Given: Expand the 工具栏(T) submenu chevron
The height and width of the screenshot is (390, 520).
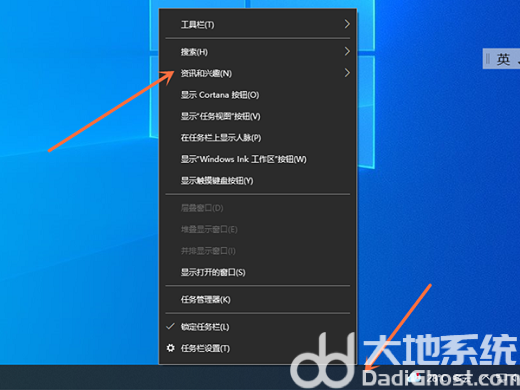Looking at the screenshot, I should coord(347,24).
